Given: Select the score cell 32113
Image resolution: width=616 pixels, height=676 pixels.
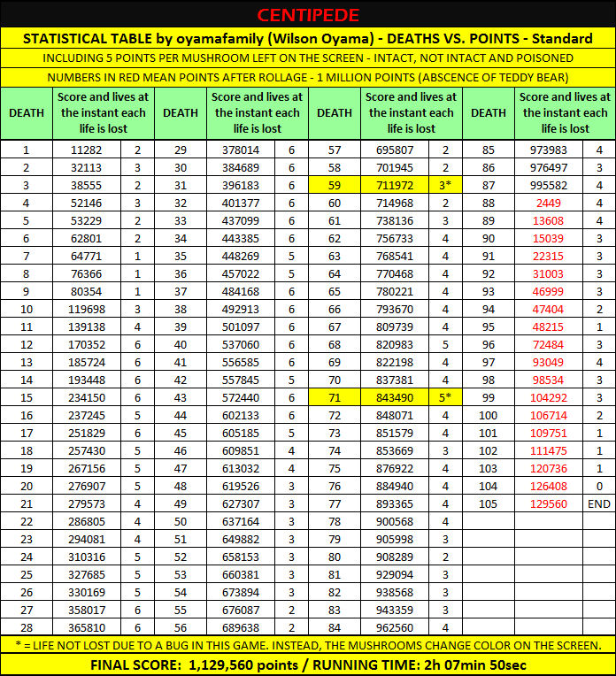Looking at the screenshot, I should coord(86,168).
